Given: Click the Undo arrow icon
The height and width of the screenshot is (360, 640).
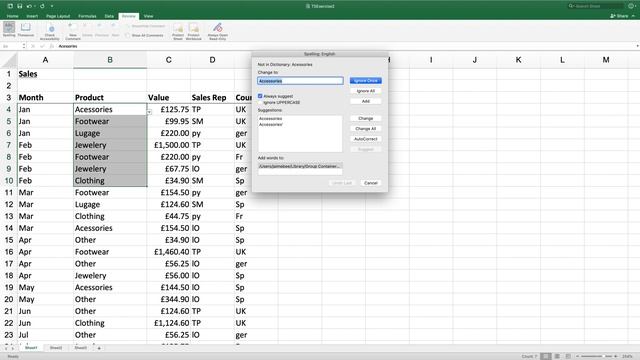Looking at the screenshot, I should coord(29,6).
